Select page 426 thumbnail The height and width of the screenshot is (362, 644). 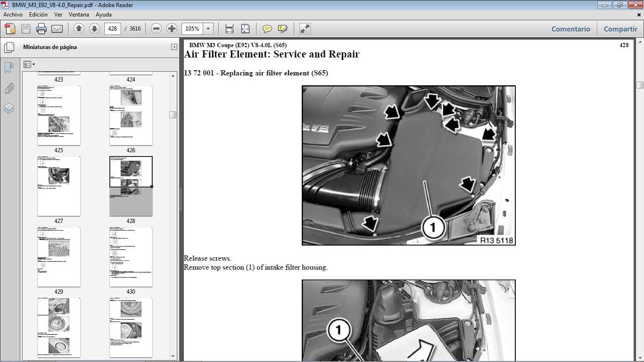131,115
